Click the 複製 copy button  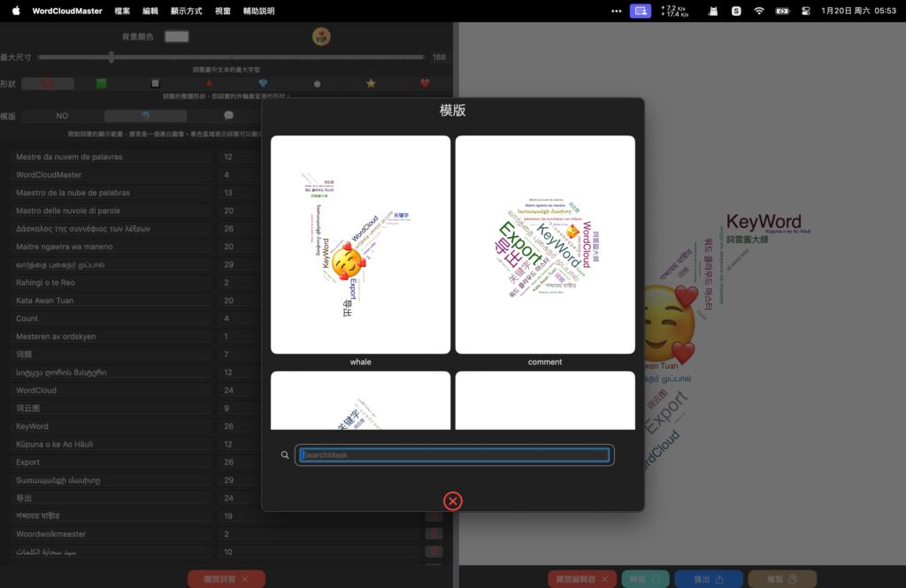782,579
